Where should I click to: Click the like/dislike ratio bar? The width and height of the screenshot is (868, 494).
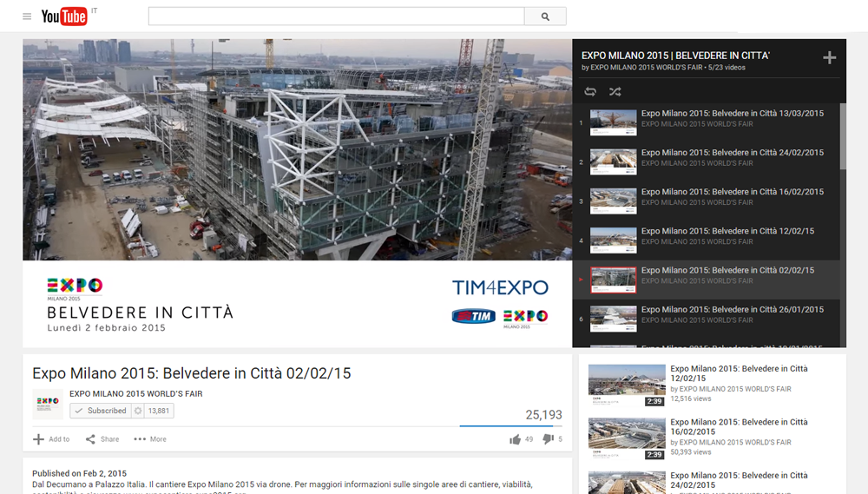[x=511, y=426]
